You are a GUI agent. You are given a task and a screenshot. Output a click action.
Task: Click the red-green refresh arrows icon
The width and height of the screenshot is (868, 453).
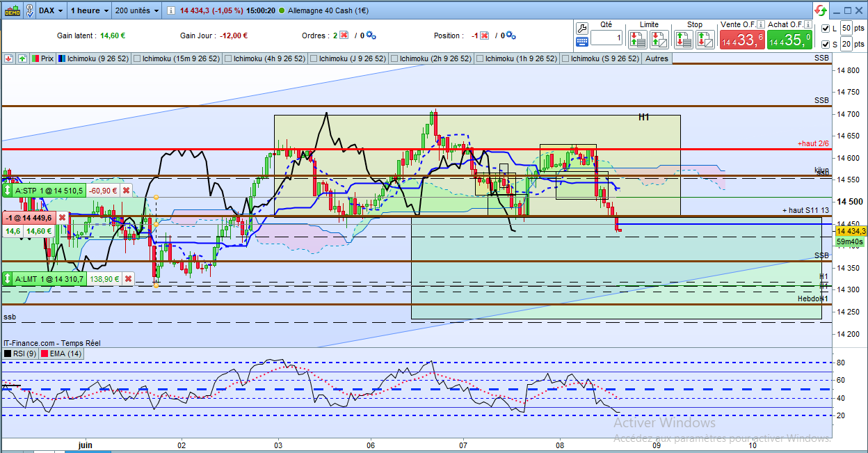click(821, 10)
